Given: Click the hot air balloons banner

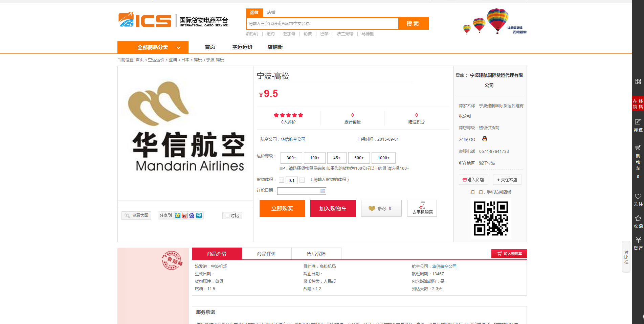Looking at the screenshot, I should click(x=494, y=22).
